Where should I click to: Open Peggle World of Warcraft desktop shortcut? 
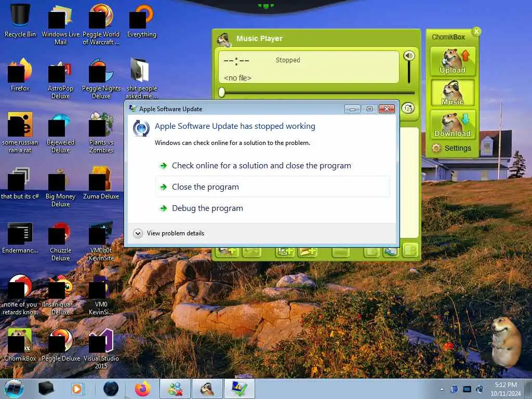(101, 24)
